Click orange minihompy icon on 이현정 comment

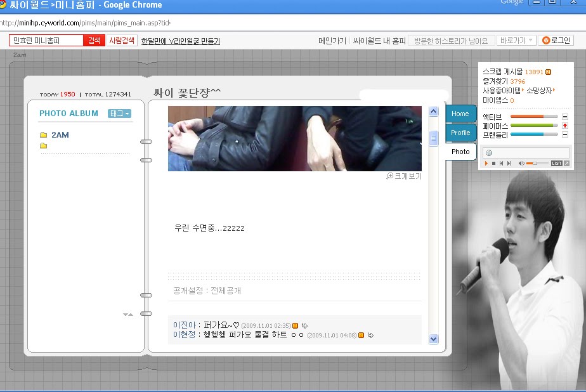coord(361,335)
